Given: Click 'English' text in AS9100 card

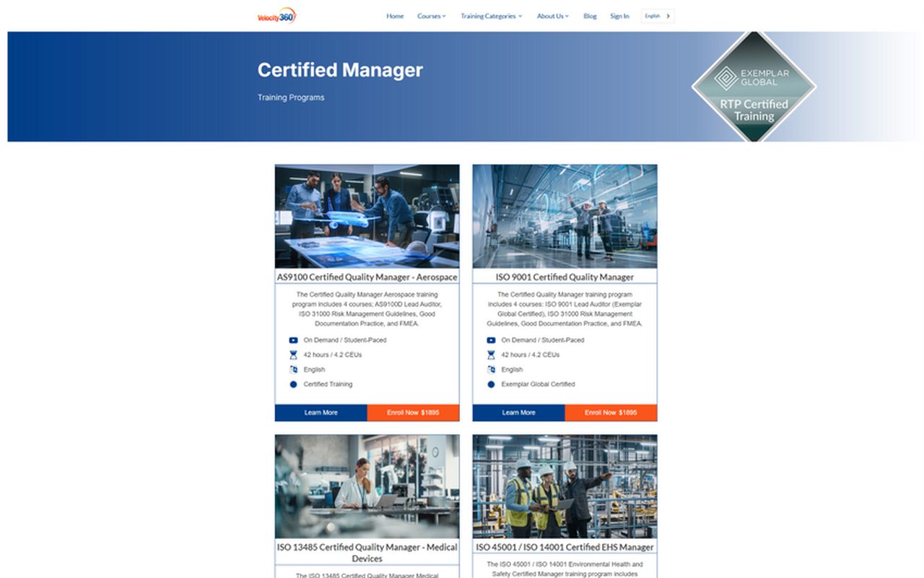Looking at the screenshot, I should coord(314,370).
